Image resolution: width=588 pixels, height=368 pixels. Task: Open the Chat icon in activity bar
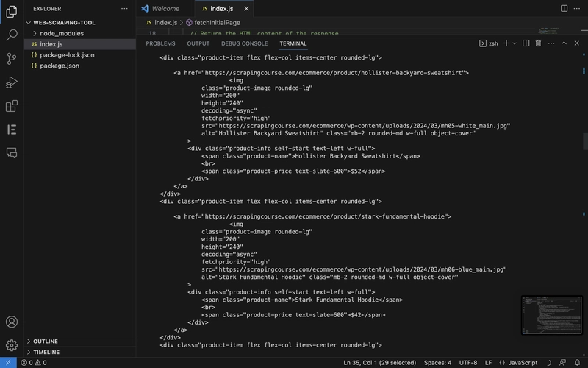(12, 153)
